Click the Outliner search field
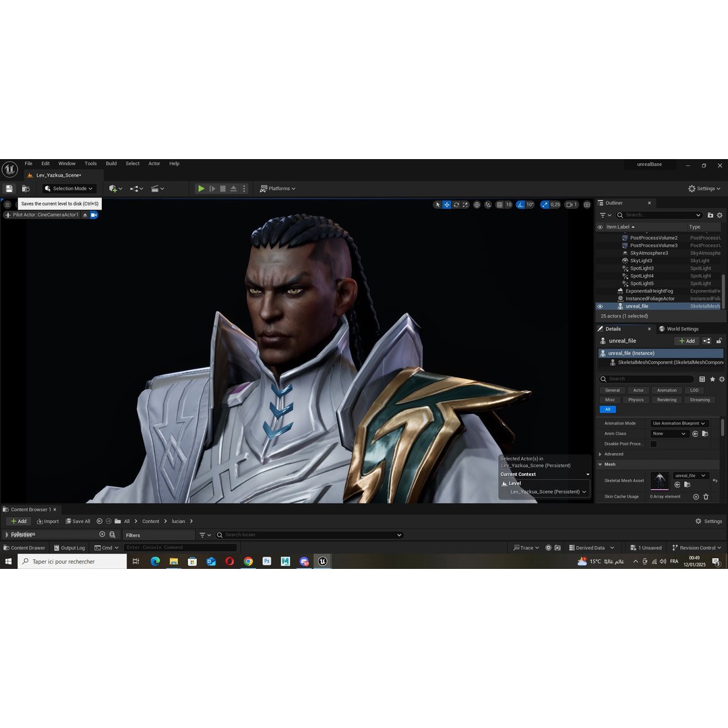 [x=659, y=215]
